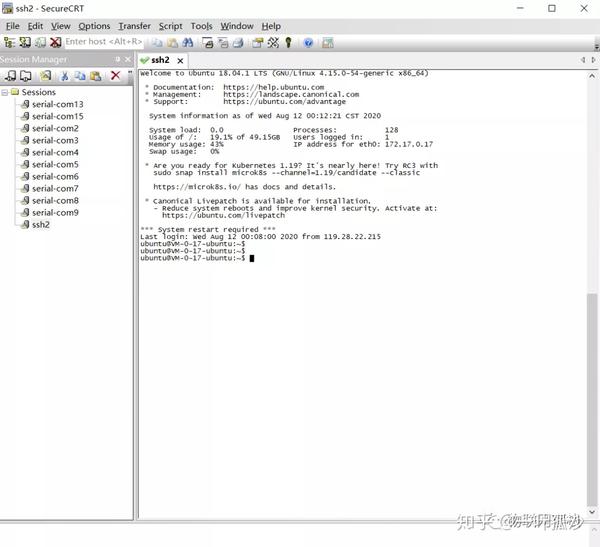This screenshot has height=547, width=600.
Task: Open Global Options tools icon
Action: click(x=273, y=42)
